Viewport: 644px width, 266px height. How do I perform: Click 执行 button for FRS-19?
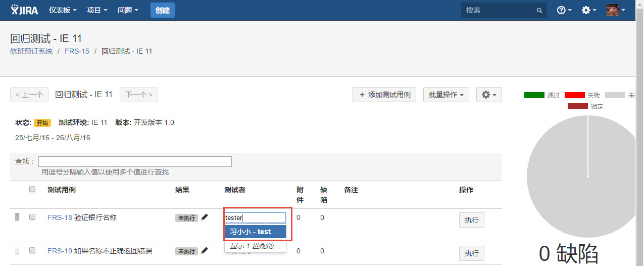point(472,253)
